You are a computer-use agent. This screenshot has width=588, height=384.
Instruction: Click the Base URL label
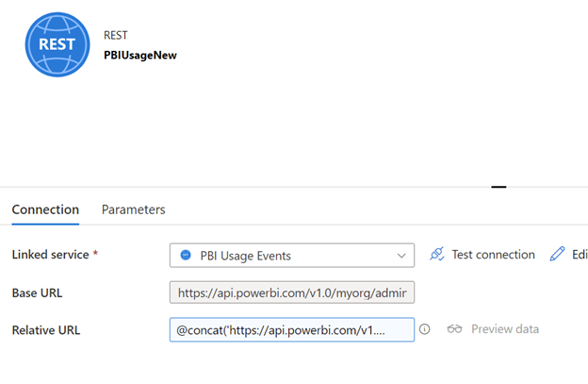click(x=37, y=292)
